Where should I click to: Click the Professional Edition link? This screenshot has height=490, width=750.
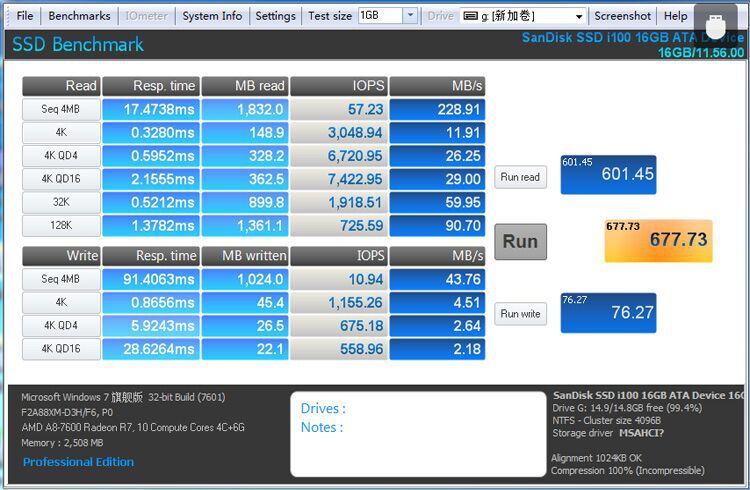pos(78,462)
